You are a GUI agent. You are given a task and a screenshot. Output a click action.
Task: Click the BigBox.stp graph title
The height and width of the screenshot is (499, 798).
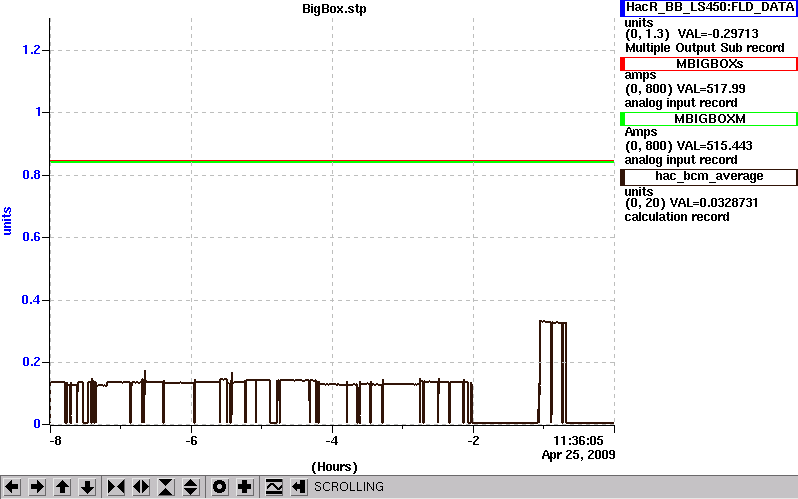(334, 9)
